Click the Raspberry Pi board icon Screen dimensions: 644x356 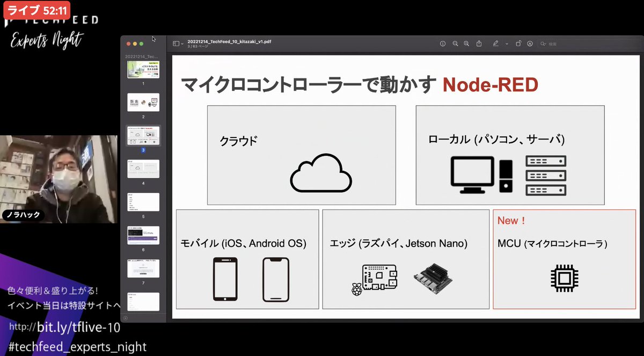pos(375,280)
